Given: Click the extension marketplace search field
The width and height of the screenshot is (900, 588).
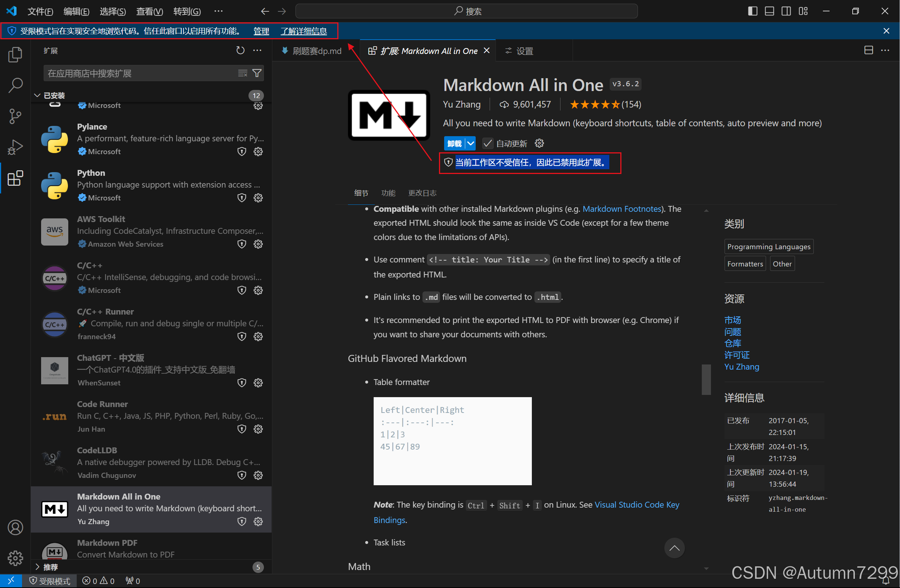Looking at the screenshot, I should tap(140, 73).
